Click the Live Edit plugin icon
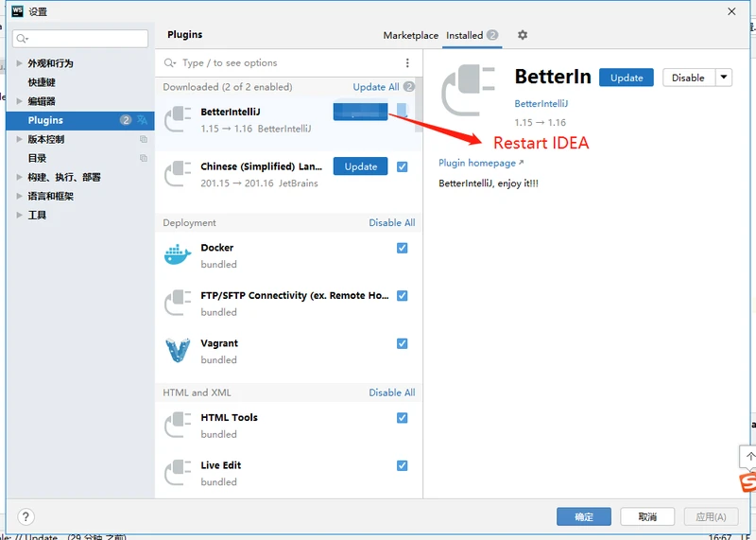Image resolution: width=756 pixels, height=540 pixels. tap(178, 473)
